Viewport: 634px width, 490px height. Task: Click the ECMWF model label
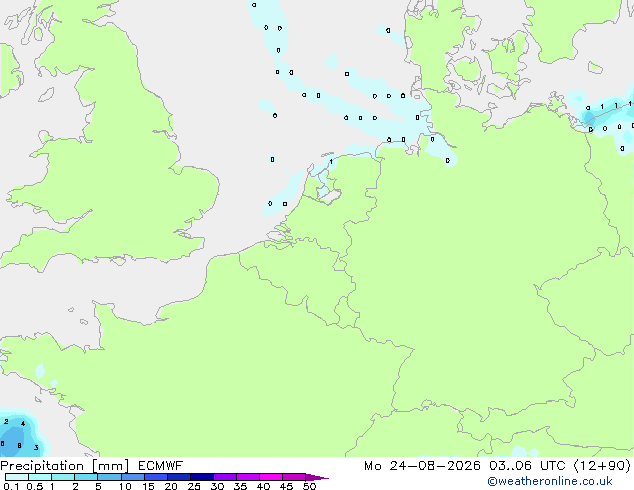point(161,466)
